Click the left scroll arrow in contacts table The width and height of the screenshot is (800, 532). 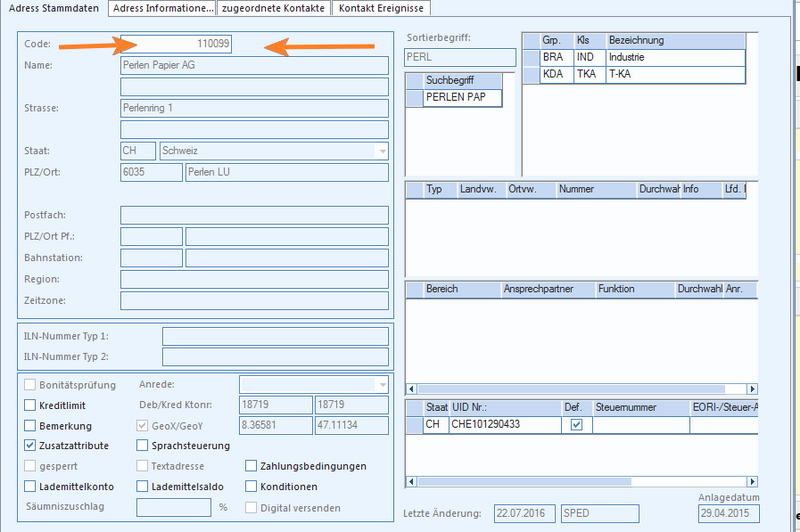coord(412,389)
